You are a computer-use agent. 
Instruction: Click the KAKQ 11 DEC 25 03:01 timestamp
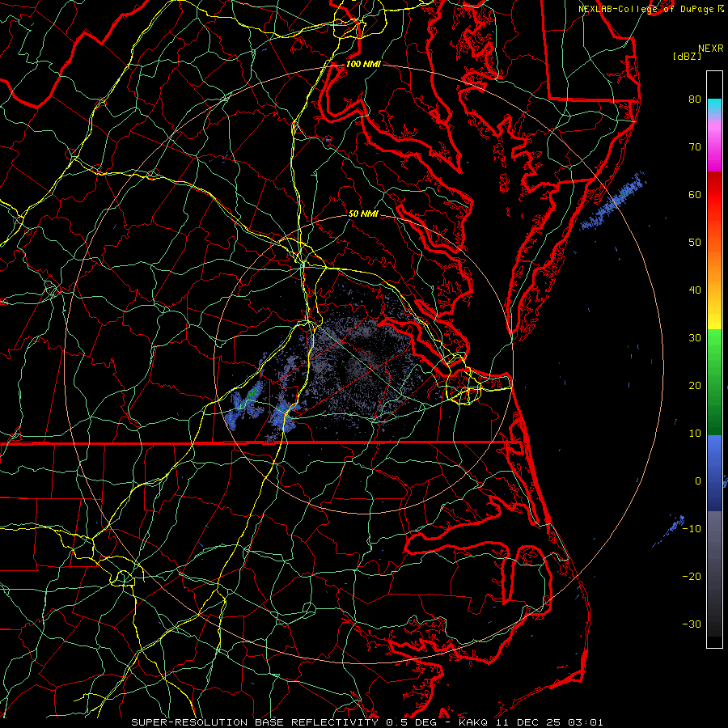point(531,722)
